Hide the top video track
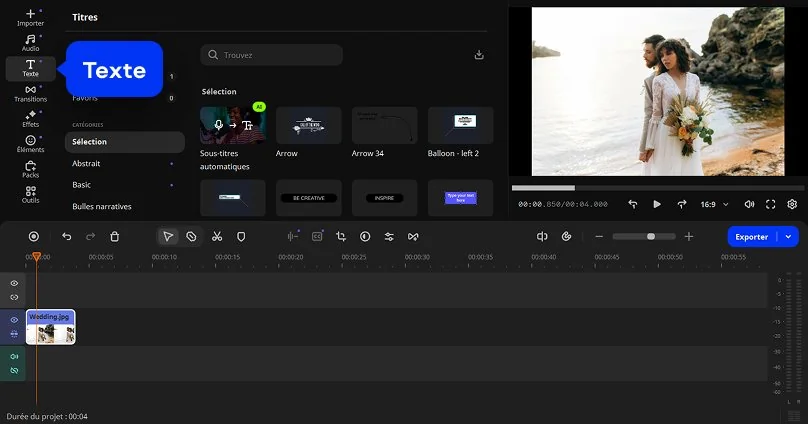The height and width of the screenshot is (424, 808). coord(14,283)
